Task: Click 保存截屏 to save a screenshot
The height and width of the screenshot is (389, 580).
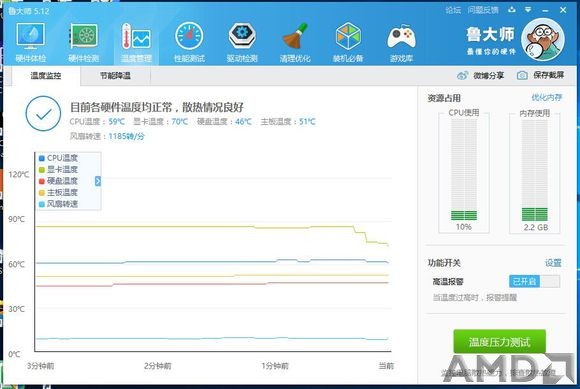Action: 541,75
